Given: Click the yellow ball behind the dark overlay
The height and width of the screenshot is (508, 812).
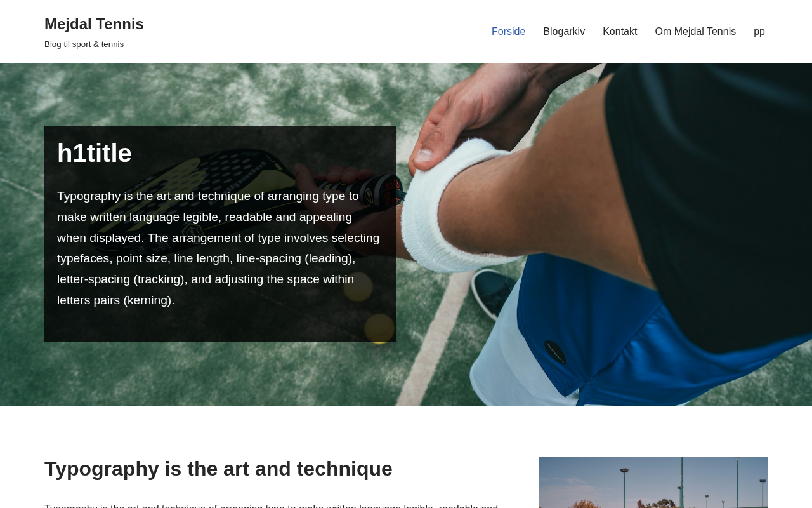Looking at the screenshot, I should pyautogui.click(x=379, y=328).
